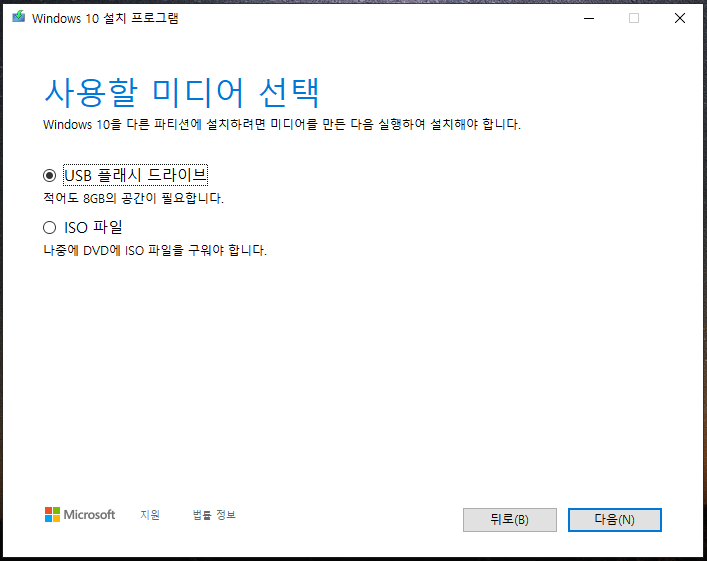Click the 'Windows 10 설치 프로그램' title text

(x=105, y=18)
